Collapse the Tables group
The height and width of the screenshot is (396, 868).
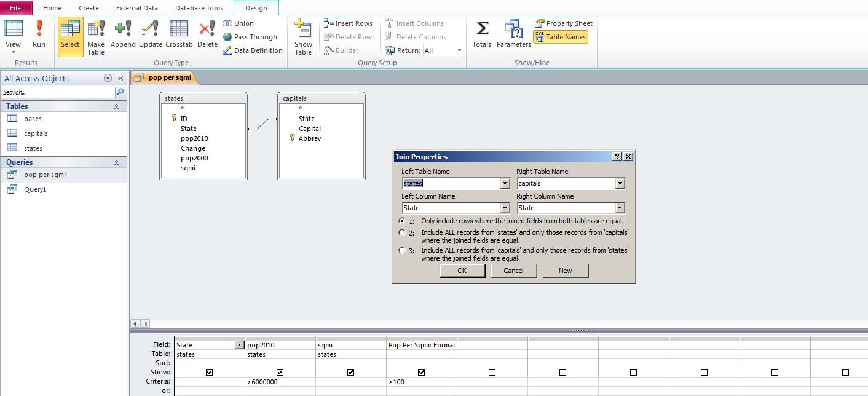[116, 106]
